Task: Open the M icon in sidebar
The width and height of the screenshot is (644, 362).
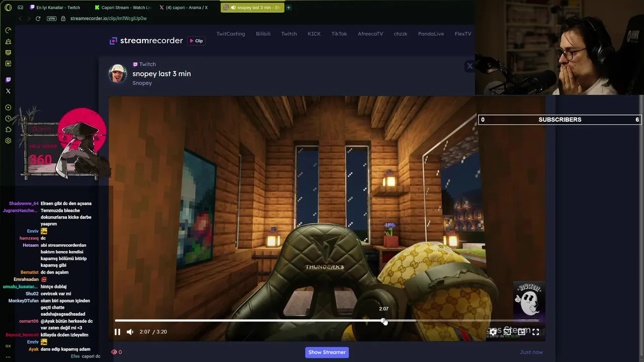Action: click(8, 63)
